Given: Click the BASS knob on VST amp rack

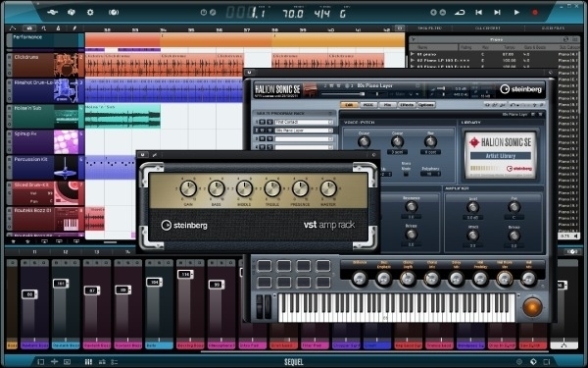Looking at the screenshot, I should 217,188.
